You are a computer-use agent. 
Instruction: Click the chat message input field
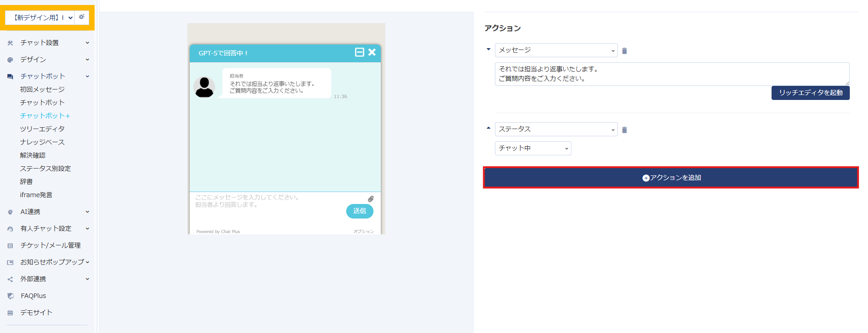coord(268,204)
